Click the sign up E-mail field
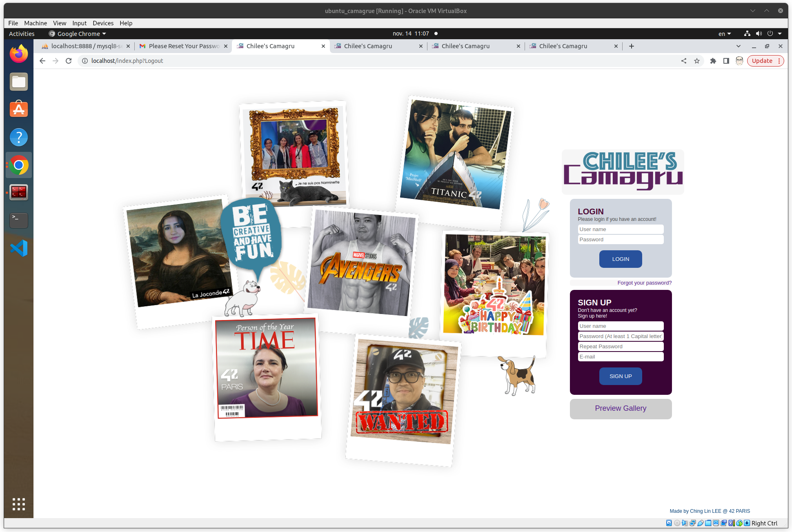 pyautogui.click(x=621, y=357)
